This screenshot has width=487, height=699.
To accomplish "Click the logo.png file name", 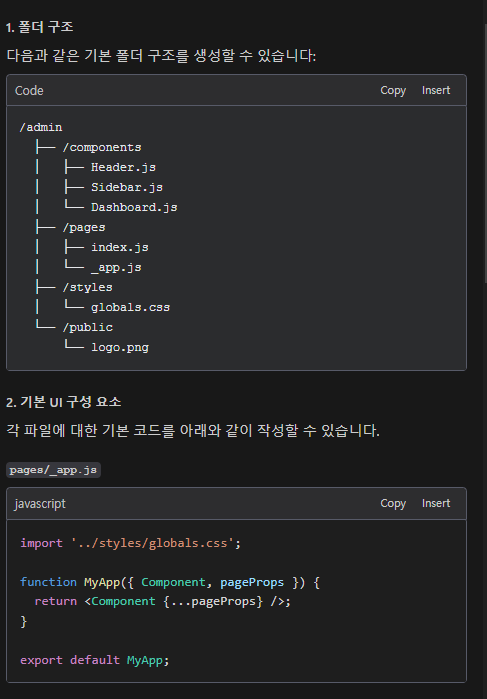I will [x=120, y=348].
